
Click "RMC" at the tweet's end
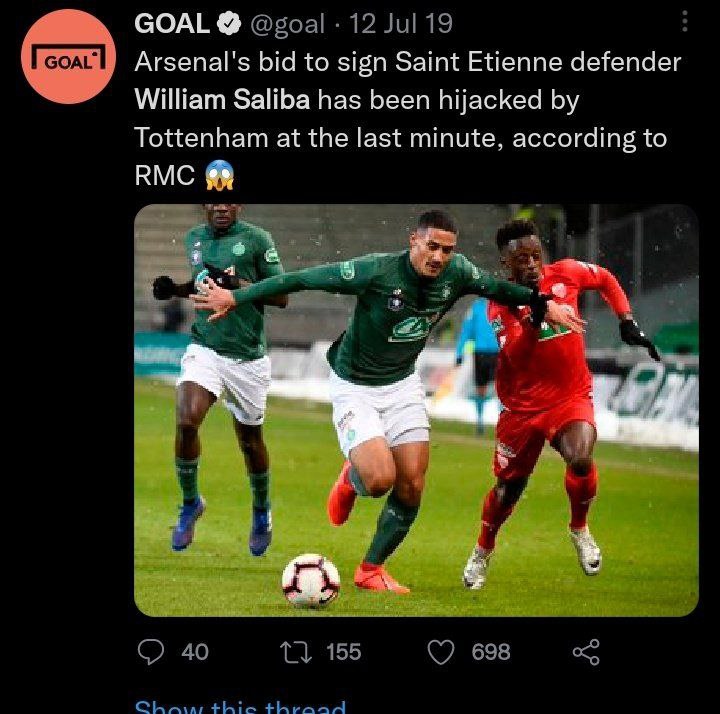pos(163,176)
